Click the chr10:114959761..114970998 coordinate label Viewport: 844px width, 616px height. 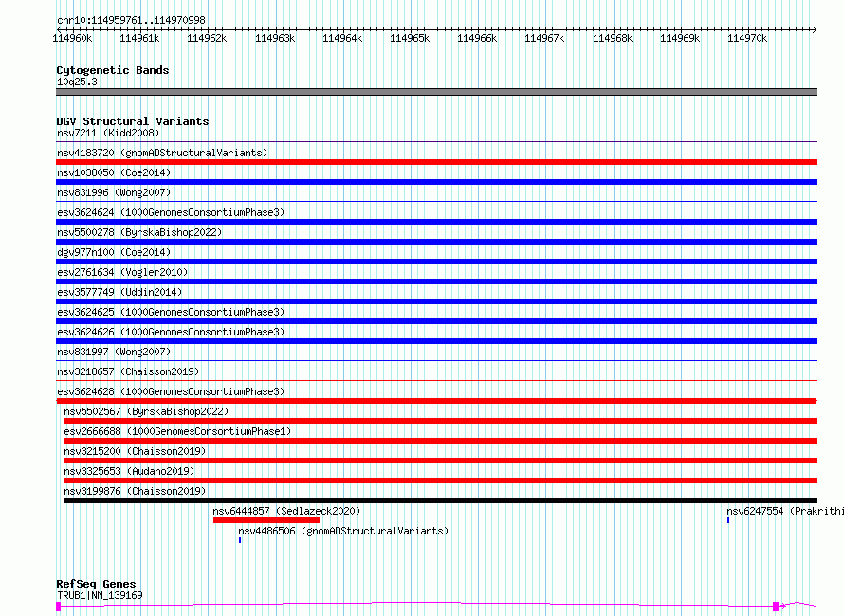(x=131, y=20)
